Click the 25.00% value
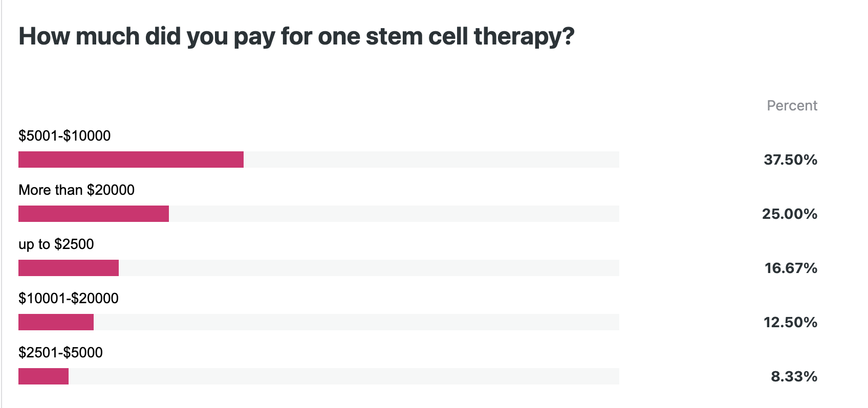Image resolution: width=868 pixels, height=408 pixels. point(789,214)
